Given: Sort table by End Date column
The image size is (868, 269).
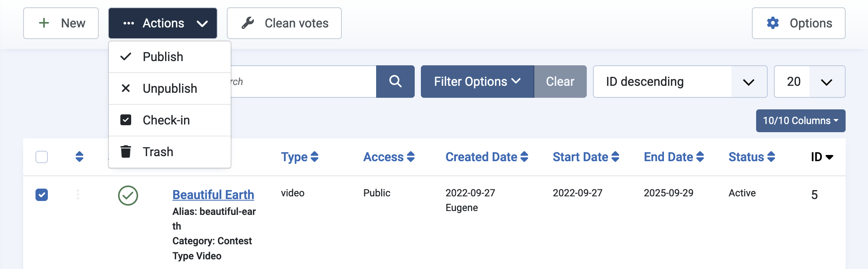Looking at the screenshot, I should (674, 157).
